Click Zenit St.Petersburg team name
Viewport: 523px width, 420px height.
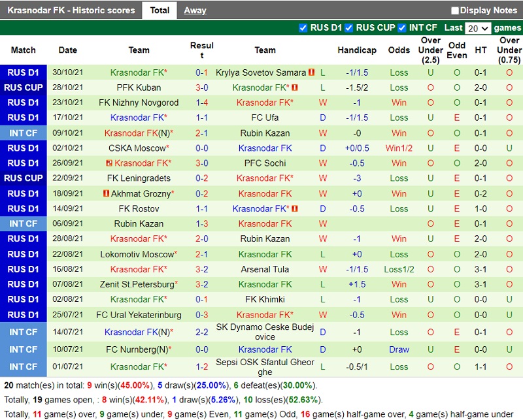[137, 284]
